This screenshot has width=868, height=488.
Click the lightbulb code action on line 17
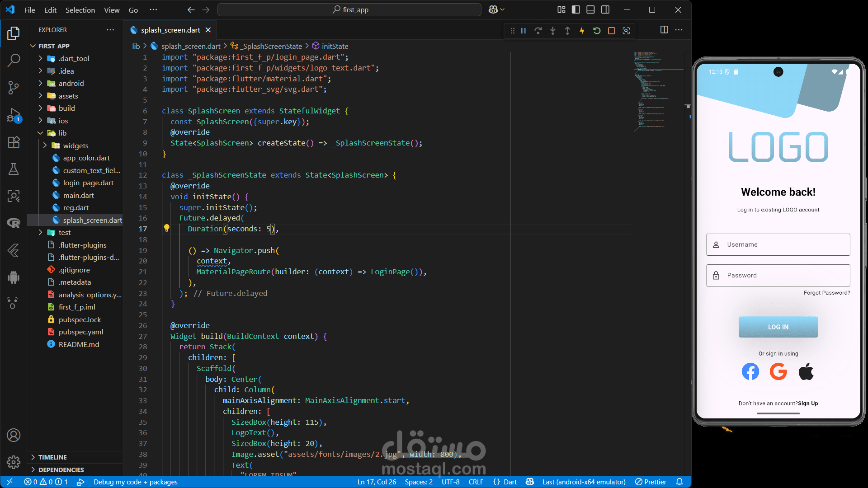[x=166, y=228]
